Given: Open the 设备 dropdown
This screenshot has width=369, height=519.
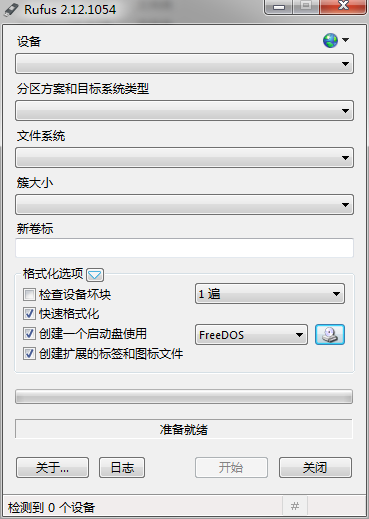Looking at the screenshot, I should pos(184,63).
